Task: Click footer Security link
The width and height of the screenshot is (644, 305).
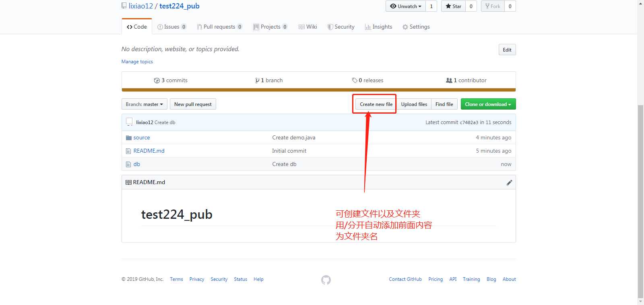Action: pos(219,279)
